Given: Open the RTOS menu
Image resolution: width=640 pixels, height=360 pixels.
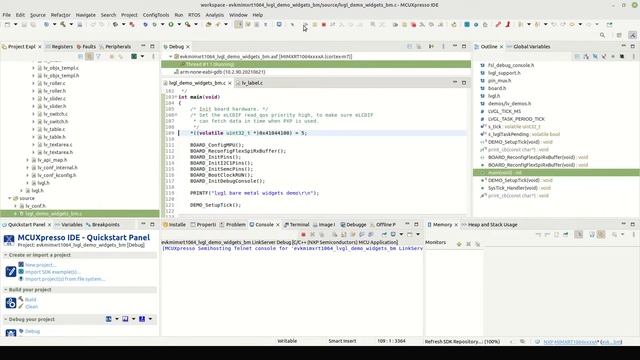Looking at the screenshot, I should (x=194, y=15).
